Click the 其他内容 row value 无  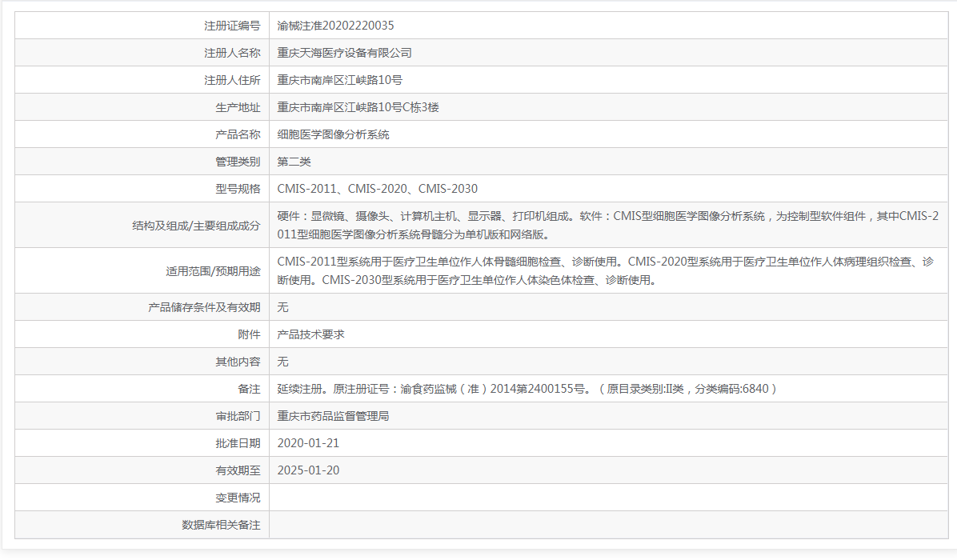pyautogui.click(x=282, y=361)
